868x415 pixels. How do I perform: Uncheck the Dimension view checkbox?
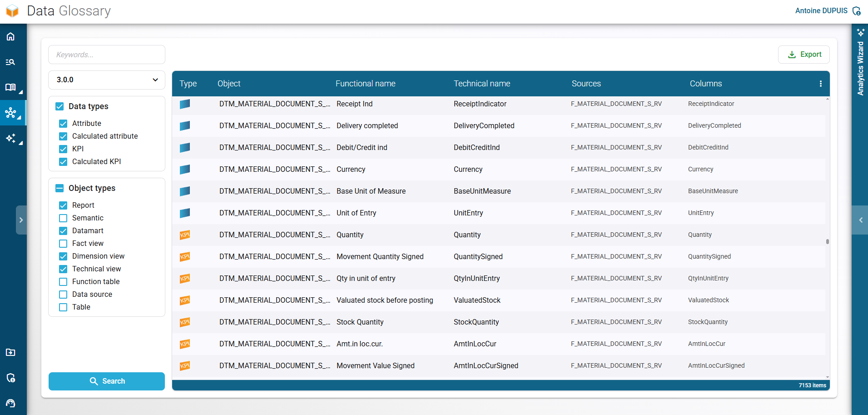(63, 256)
